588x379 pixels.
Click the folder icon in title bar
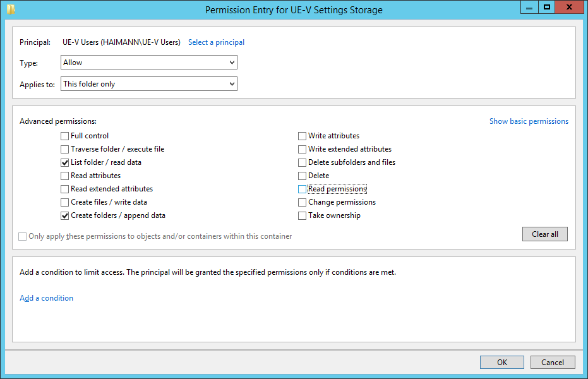click(x=11, y=9)
